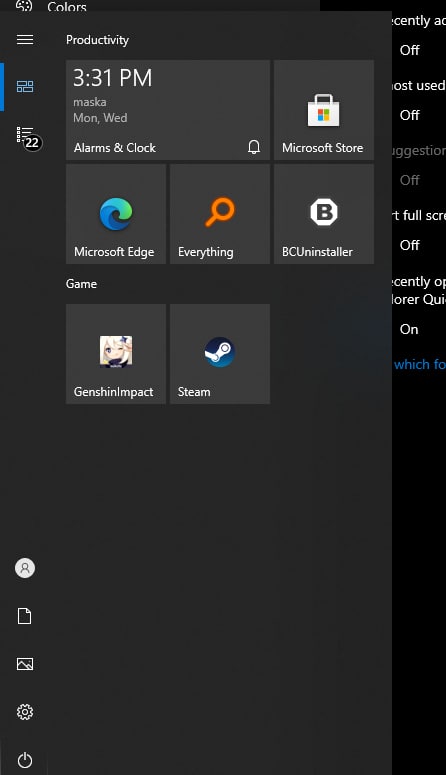The height and width of the screenshot is (775, 446).
Task: Expand the Start menu hamburger button
Action: tap(25, 40)
